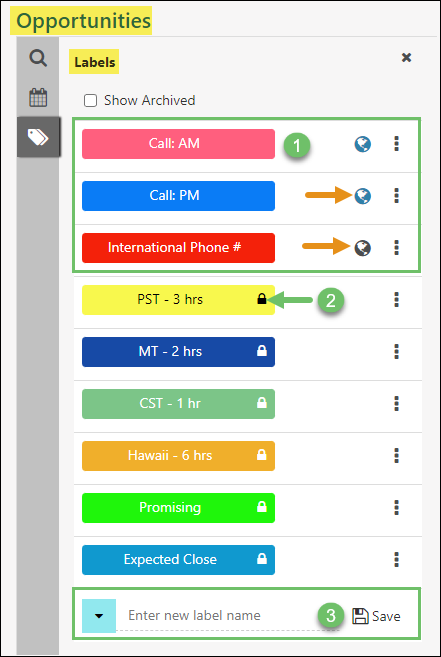Open the label color picker dropdown
The width and height of the screenshot is (441, 657).
[x=99, y=616]
